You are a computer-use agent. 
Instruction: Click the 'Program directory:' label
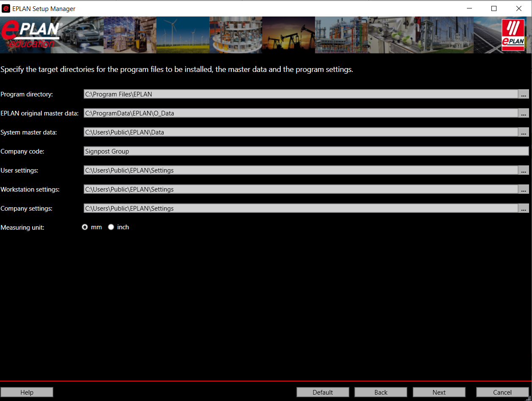coord(27,94)
